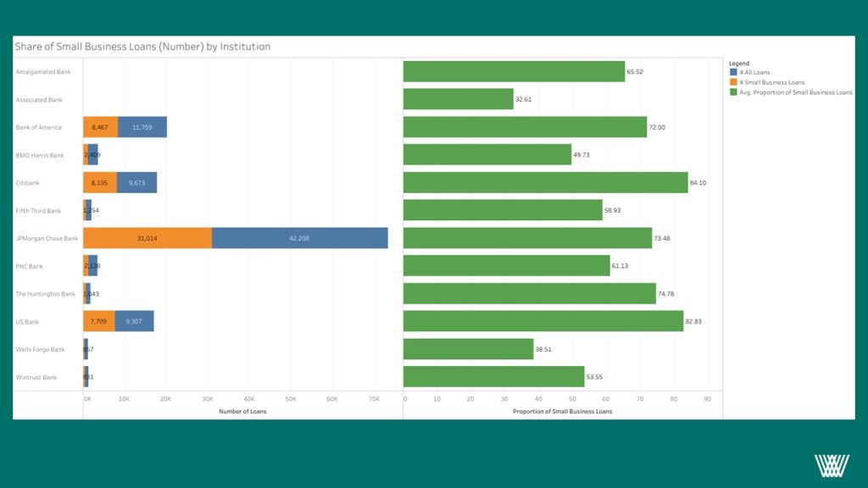Click the blue 9,307 US Bank segment
Viewport: 868px width, 488px height.
coord(134,321)
